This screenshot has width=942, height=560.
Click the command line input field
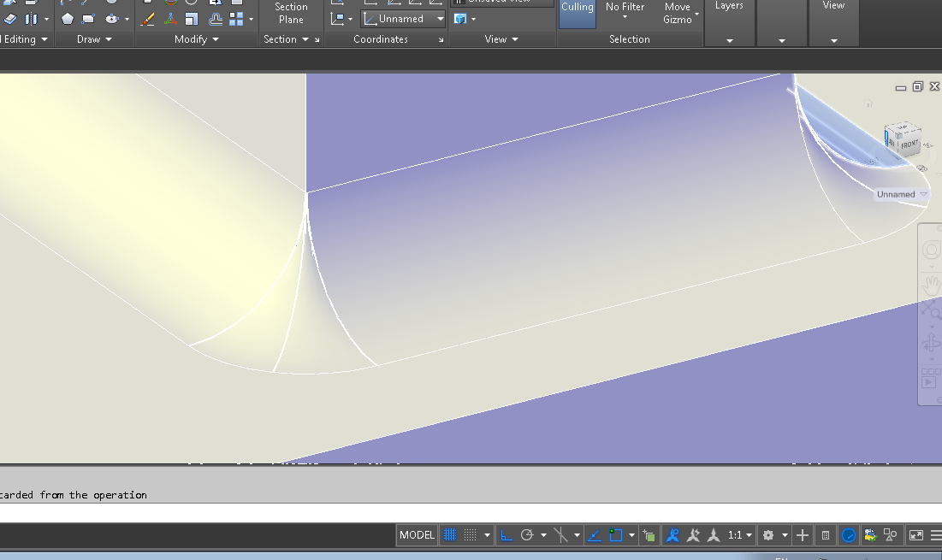coord(471,513)
